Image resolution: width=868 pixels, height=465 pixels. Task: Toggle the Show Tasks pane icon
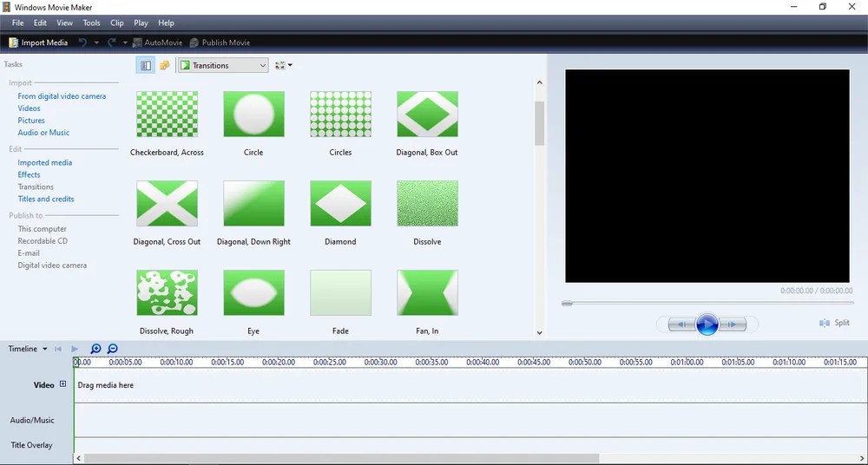pos(146,65)
